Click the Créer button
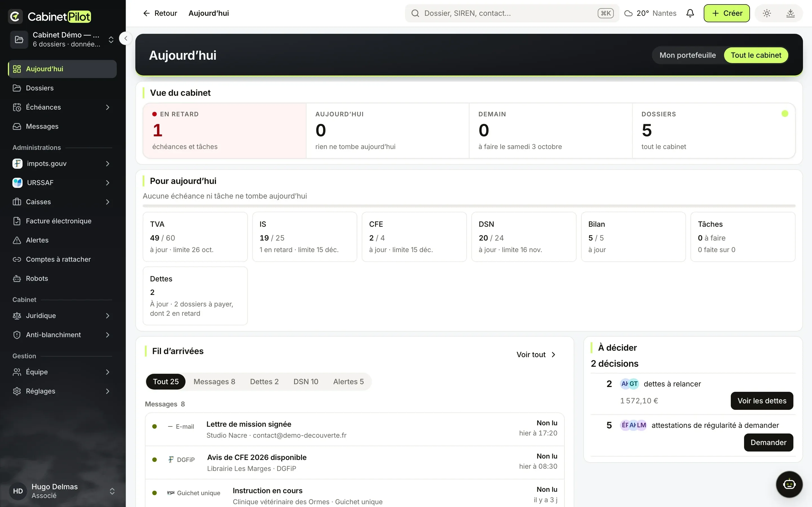This screenshot has height=507, width=812. coord(727,13)
